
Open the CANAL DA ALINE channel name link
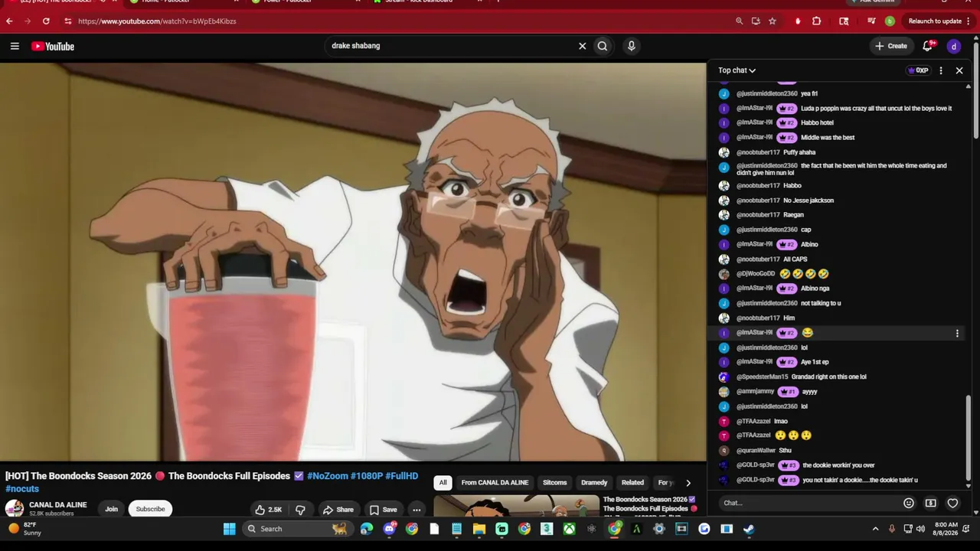tap(58, 505)
